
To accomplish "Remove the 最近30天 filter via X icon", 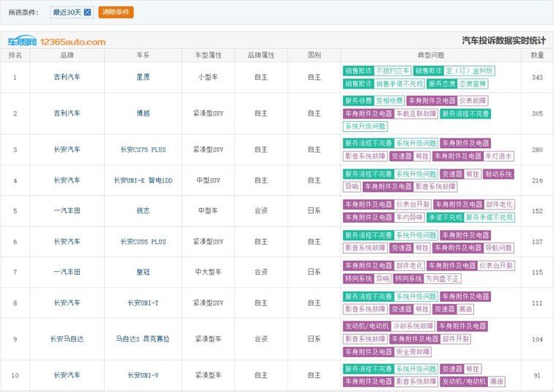I will click(87, 12).
